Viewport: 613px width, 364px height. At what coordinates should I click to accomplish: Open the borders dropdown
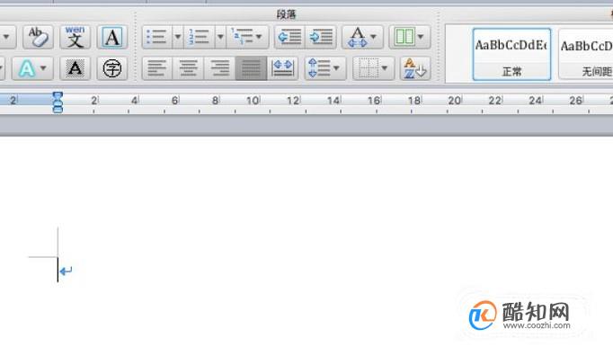tap(373, 68)
